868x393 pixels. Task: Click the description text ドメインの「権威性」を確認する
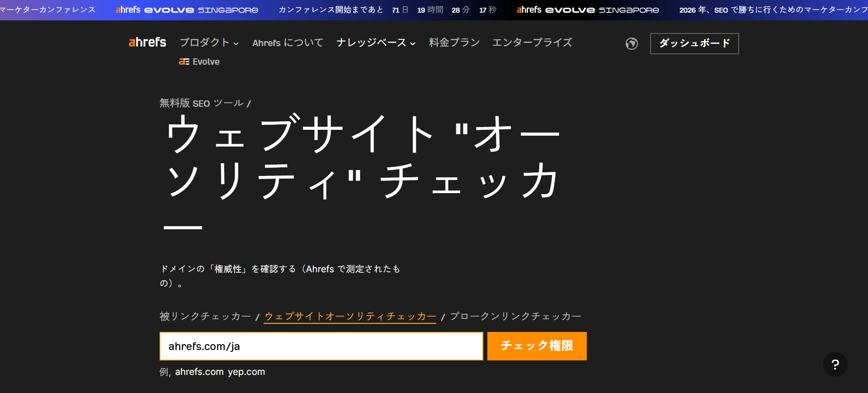[279, 276]
